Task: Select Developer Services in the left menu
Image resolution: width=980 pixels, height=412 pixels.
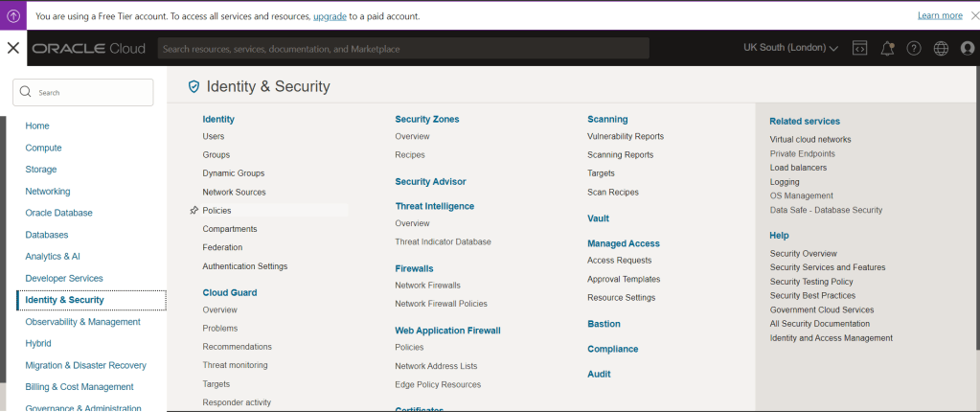Action: (63, 279)
